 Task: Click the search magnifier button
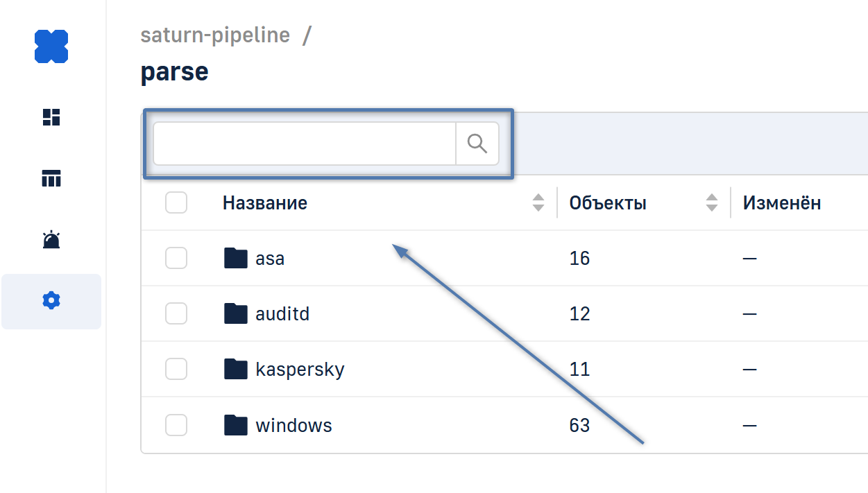click(x=477, y=144)
